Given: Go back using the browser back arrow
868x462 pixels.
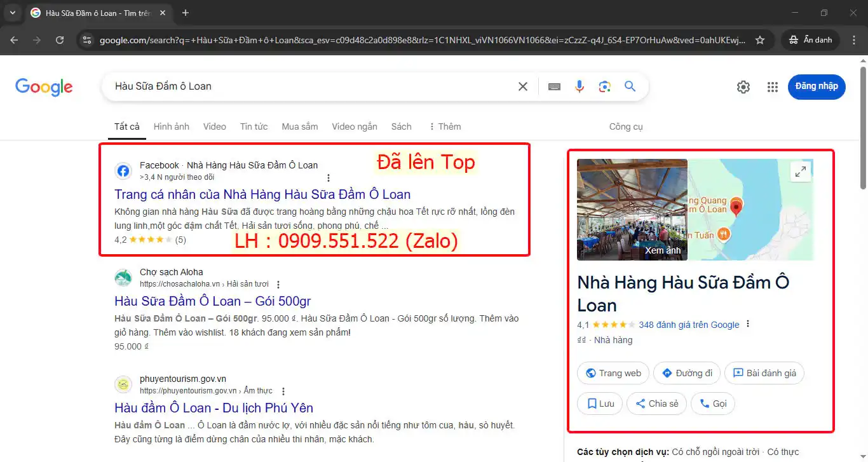Looking at the screenshot, I should tap(14, 40).
